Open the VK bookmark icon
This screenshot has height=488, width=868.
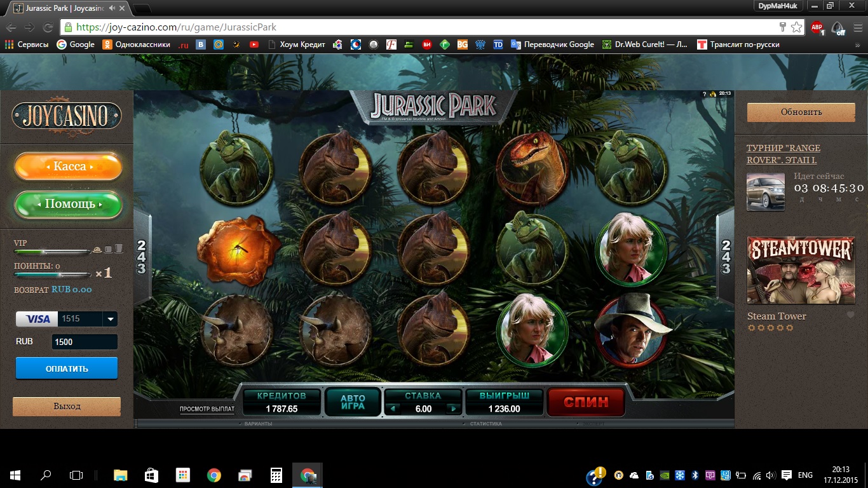201,44
